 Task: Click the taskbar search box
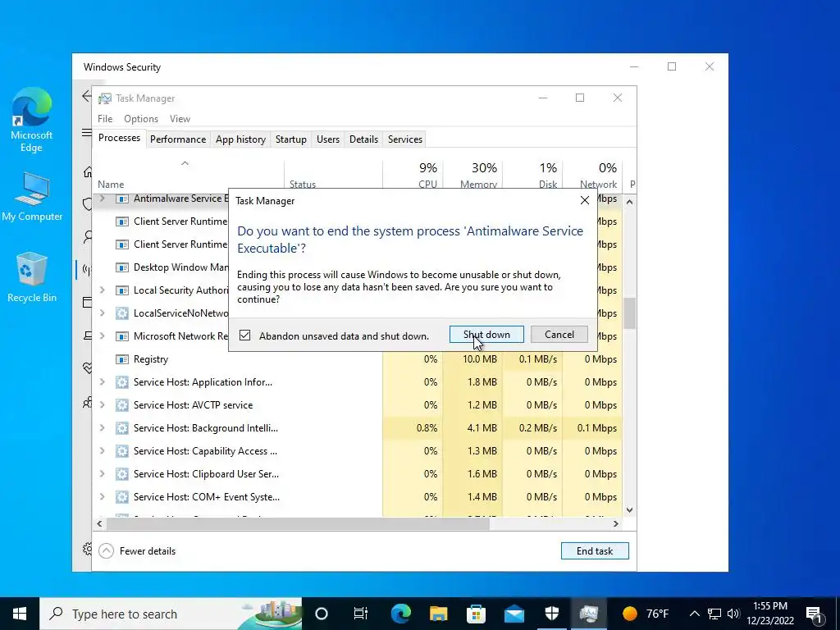point(171,614)
